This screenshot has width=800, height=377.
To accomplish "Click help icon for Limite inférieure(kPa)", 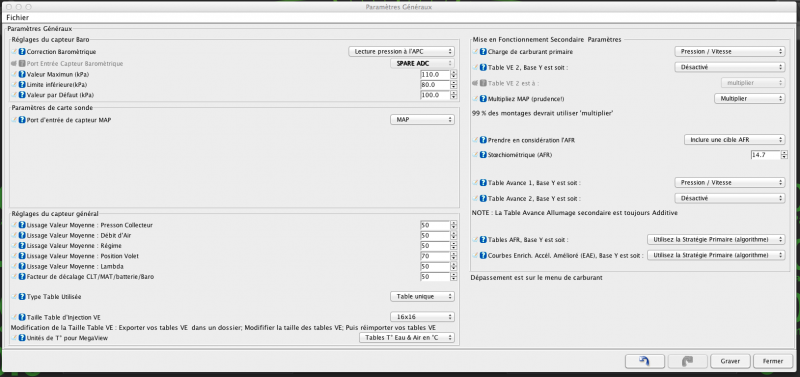I will coord(22,85).
